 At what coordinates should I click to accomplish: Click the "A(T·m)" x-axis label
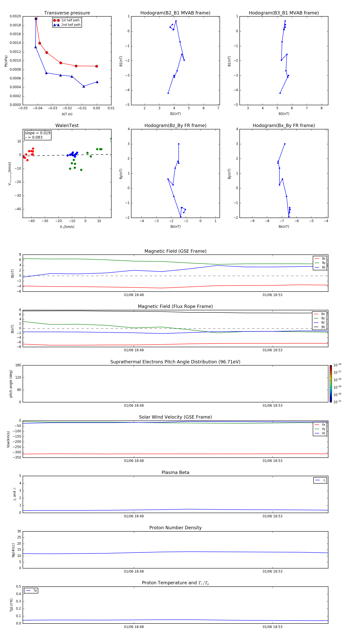coord(67,114)
